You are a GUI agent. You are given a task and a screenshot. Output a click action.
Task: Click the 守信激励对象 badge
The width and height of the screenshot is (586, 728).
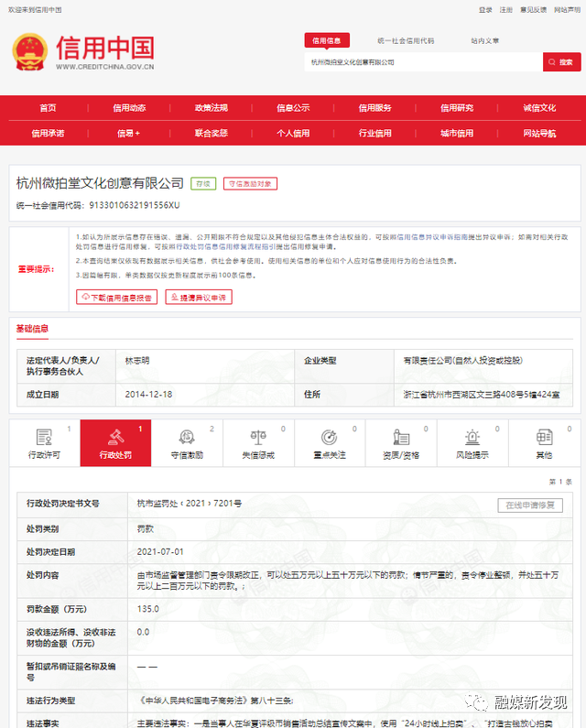pyautogui.click(x=250, y=184)
